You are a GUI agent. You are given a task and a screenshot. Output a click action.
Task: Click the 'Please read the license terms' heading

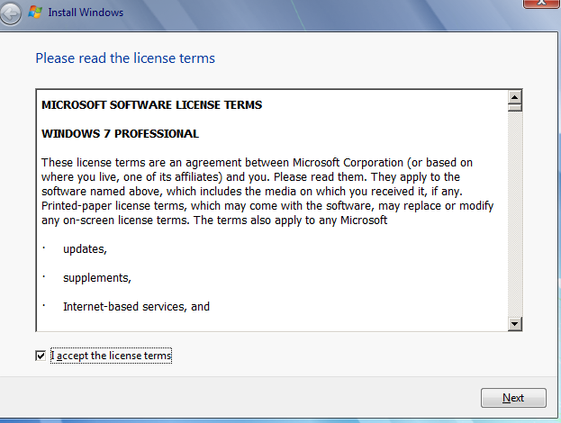[x=125, y=58]
